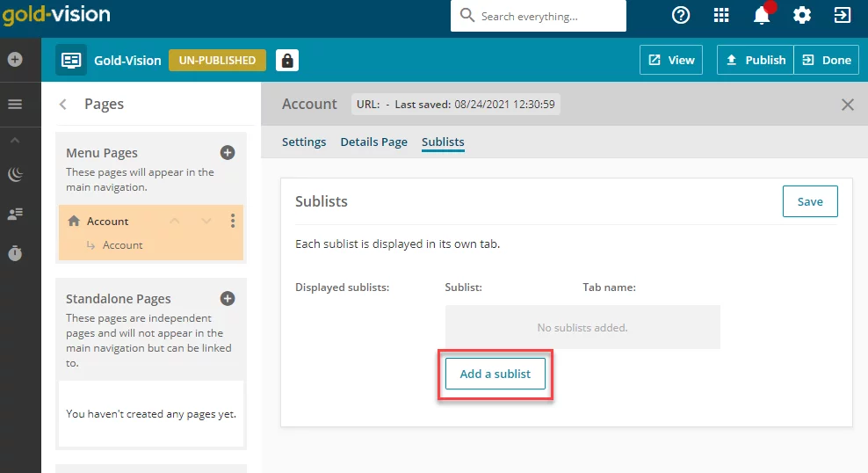This screenshot has width=868, height=473.
Task: Click the Done button
Action: coord(826,60)
